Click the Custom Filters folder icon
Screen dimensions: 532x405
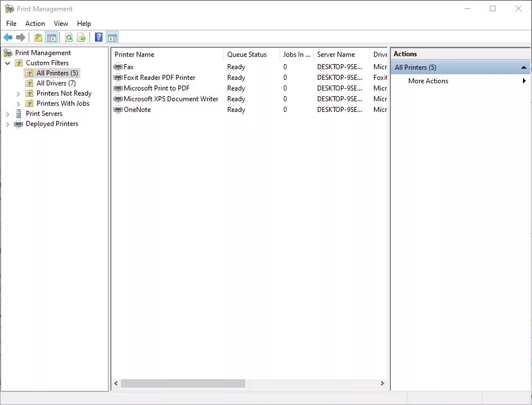tap(19, 63)
